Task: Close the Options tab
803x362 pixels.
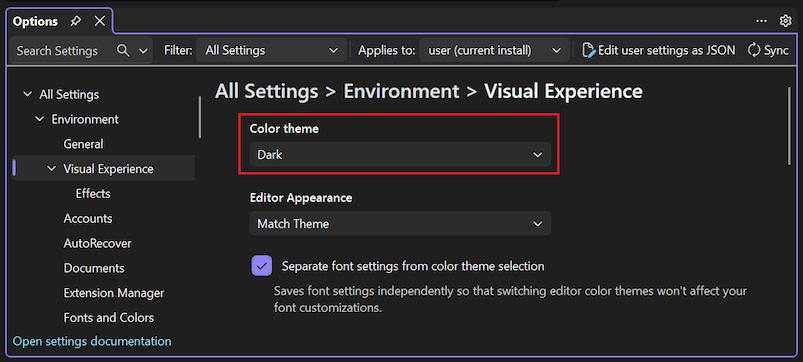Action: pos(100,21)
